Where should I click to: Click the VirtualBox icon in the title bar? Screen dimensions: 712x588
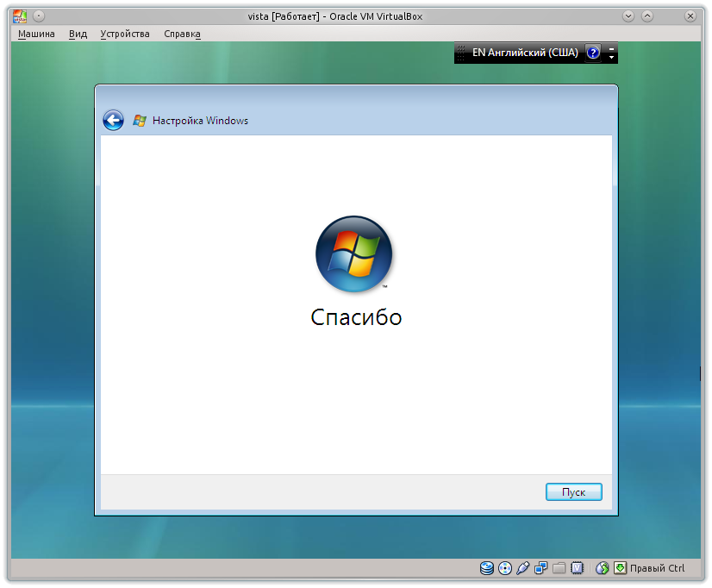click(19, 15)
